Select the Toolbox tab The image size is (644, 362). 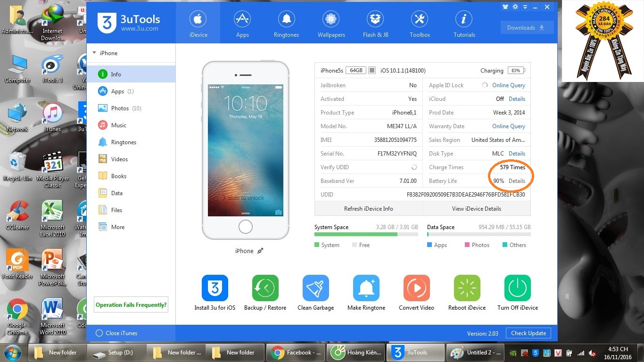click(x=420, y=23)
